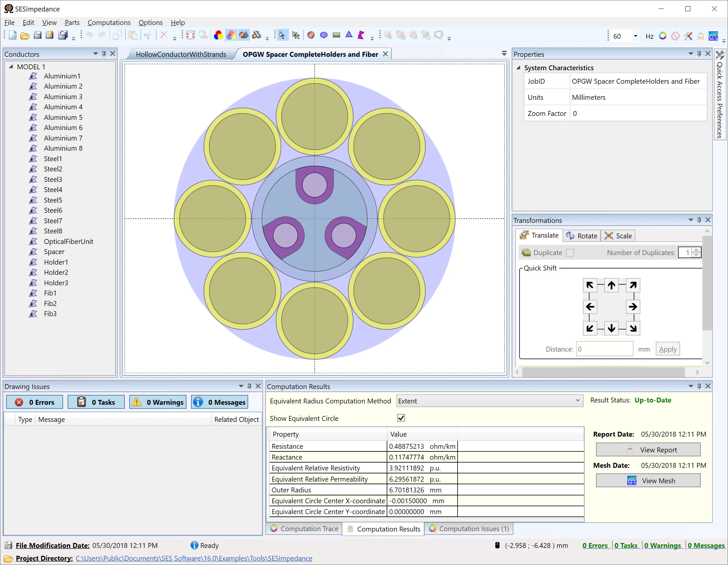
Task: Activate the polygon drawing tool
Action: tap(361, 35)
